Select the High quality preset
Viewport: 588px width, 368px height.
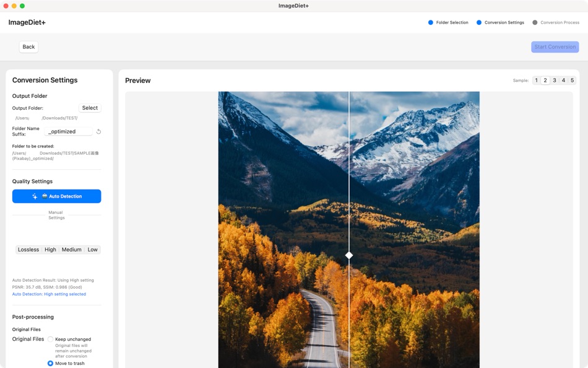[50, 249]
